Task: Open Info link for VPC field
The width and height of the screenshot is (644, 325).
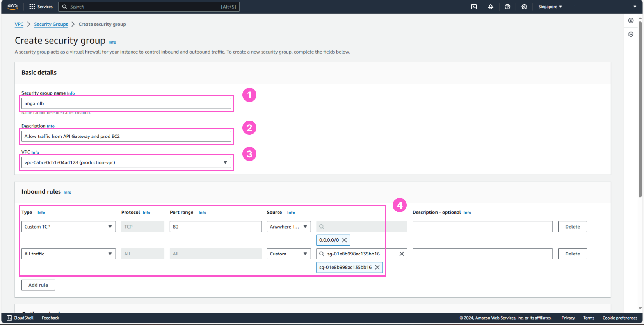Action: (35, 152)
